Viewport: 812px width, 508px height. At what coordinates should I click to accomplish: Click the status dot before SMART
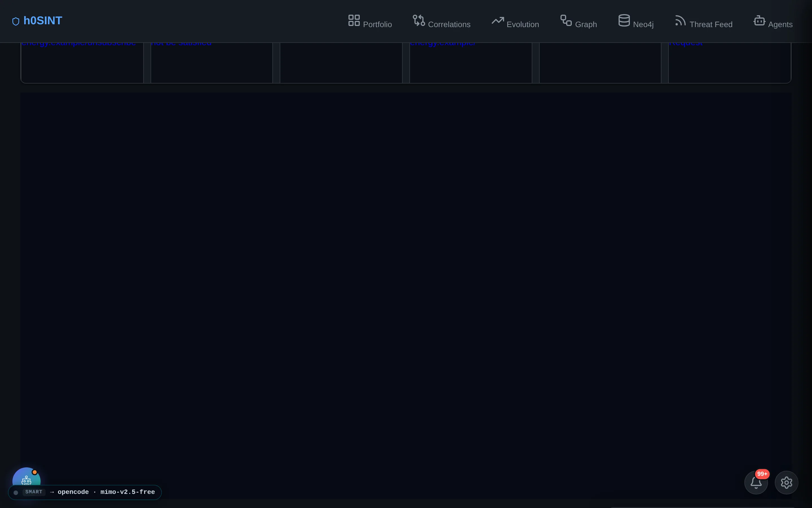point(16,492)
